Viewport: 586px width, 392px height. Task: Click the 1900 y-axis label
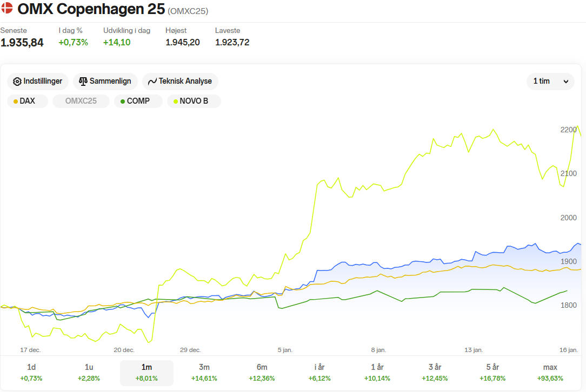point(569,262)
